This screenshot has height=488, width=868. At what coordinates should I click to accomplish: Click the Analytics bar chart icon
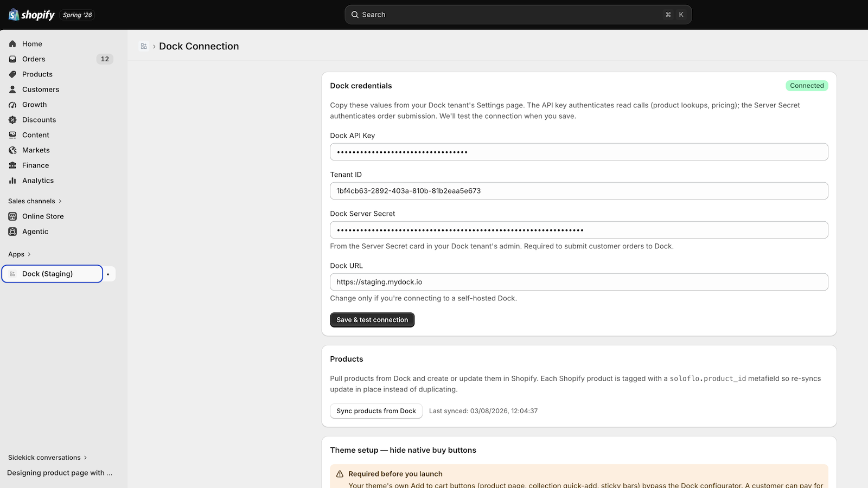point(12,181)
